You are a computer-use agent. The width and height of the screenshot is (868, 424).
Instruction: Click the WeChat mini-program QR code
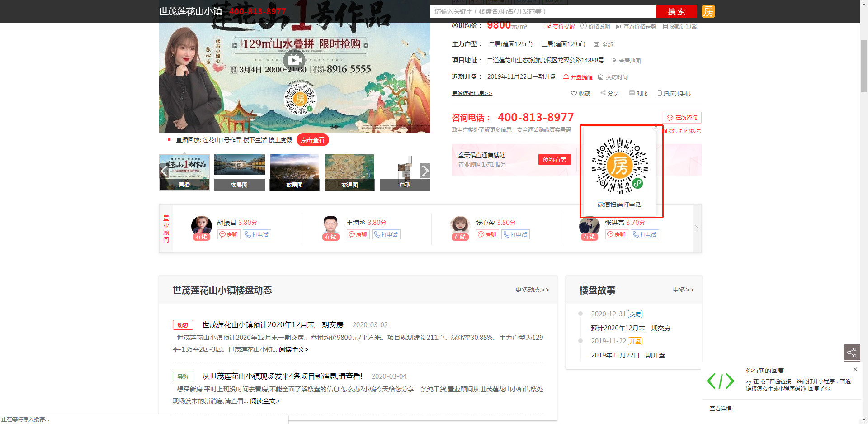(x=620, y=166)
